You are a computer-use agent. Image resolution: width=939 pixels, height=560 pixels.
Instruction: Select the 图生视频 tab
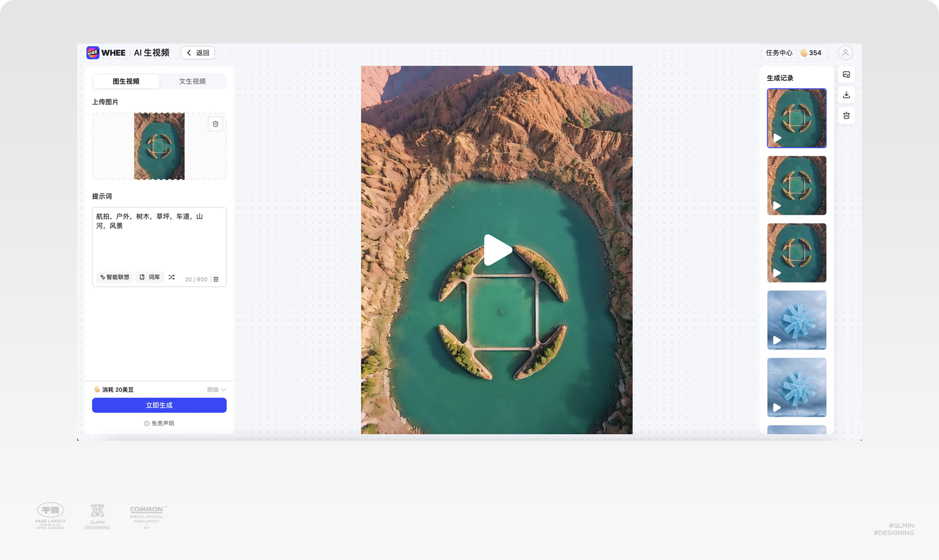click(x=126, y=81)
